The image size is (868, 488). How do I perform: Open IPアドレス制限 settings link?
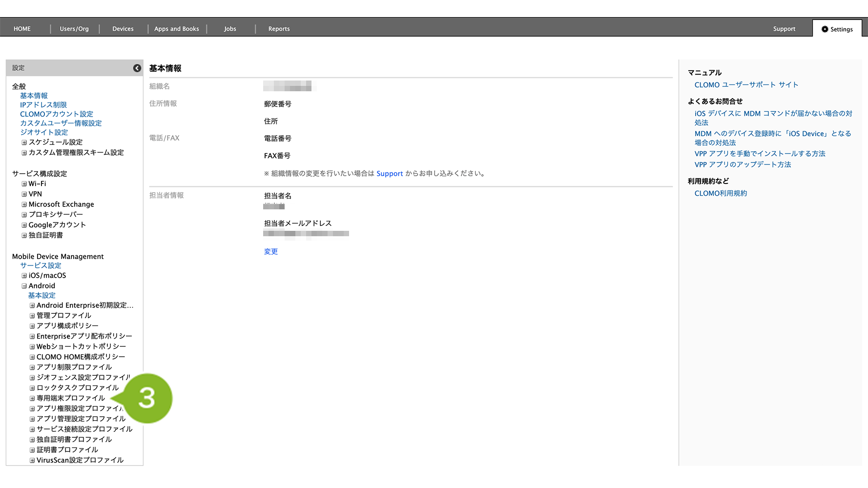(x=43, y=105)
